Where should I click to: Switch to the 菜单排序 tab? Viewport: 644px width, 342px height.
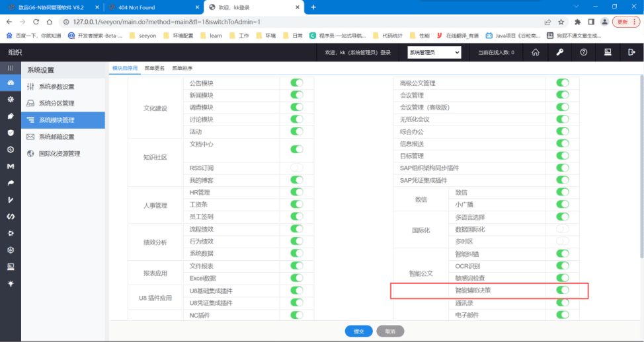point(182,68)
